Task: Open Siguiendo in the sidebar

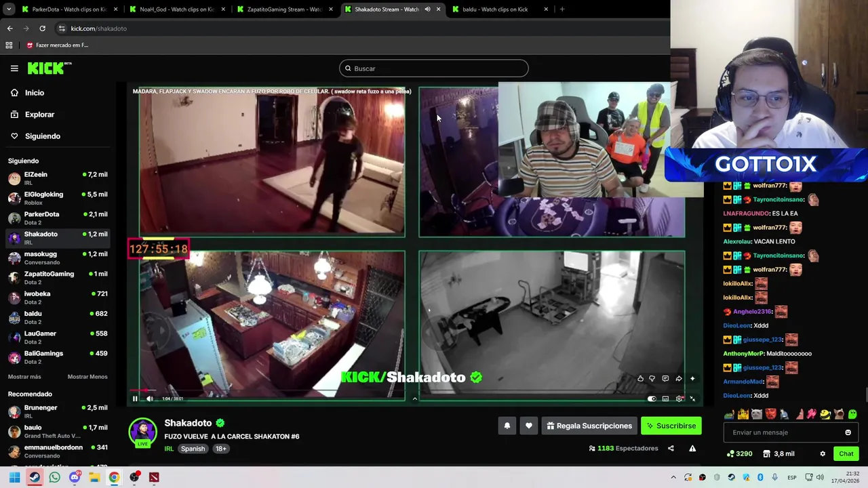Action: 42,136
